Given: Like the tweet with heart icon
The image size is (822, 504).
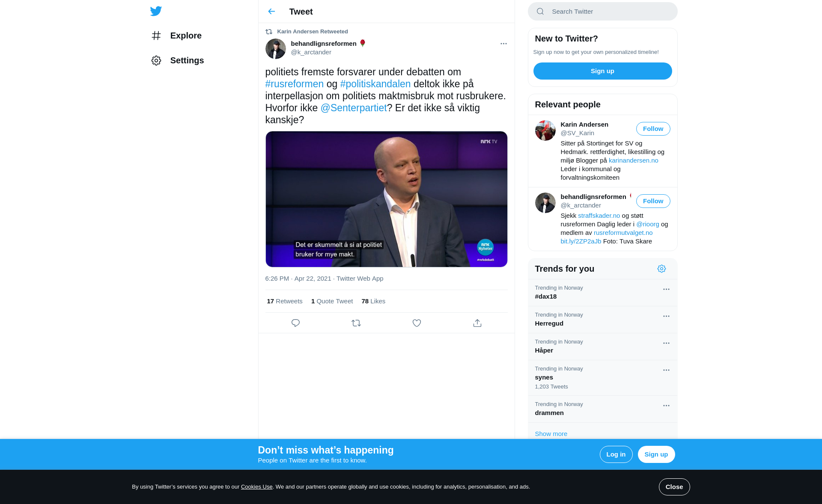Looking at the screenshot, I should click(x=417, y=323).
